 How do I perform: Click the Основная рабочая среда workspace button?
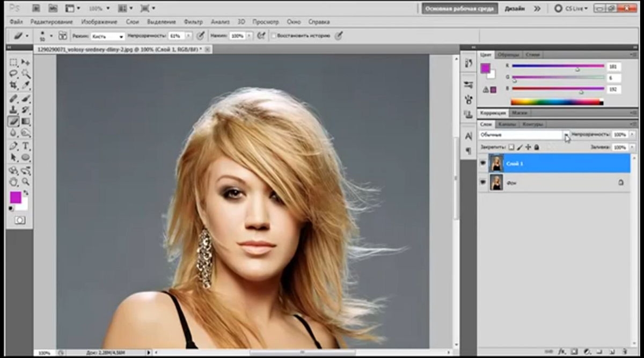(x=460, y=9)
